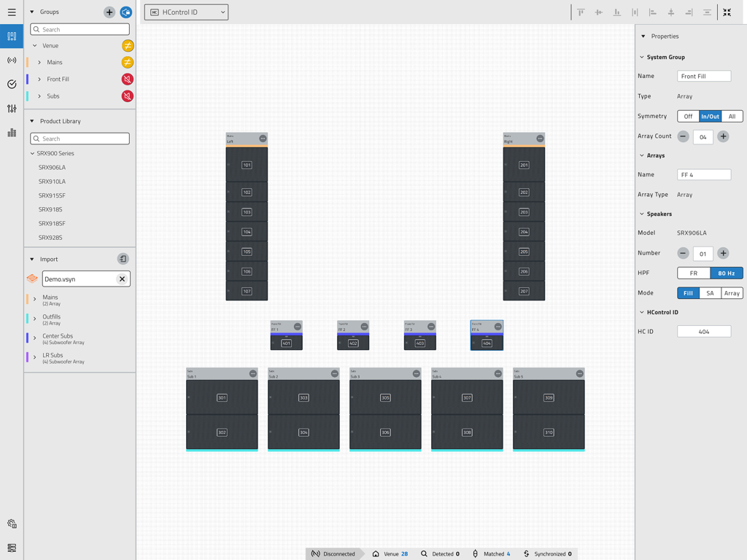The width and height of the screenshot is (747, 560).
Task: Click the import arrow icon beside Import header
Action: click(123, 259)
